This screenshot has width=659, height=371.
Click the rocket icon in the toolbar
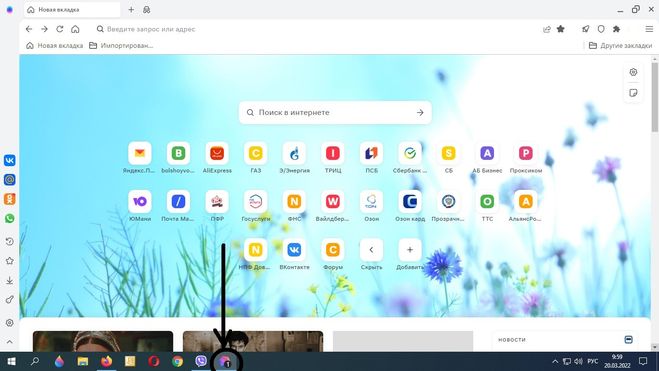click(585, 29)
